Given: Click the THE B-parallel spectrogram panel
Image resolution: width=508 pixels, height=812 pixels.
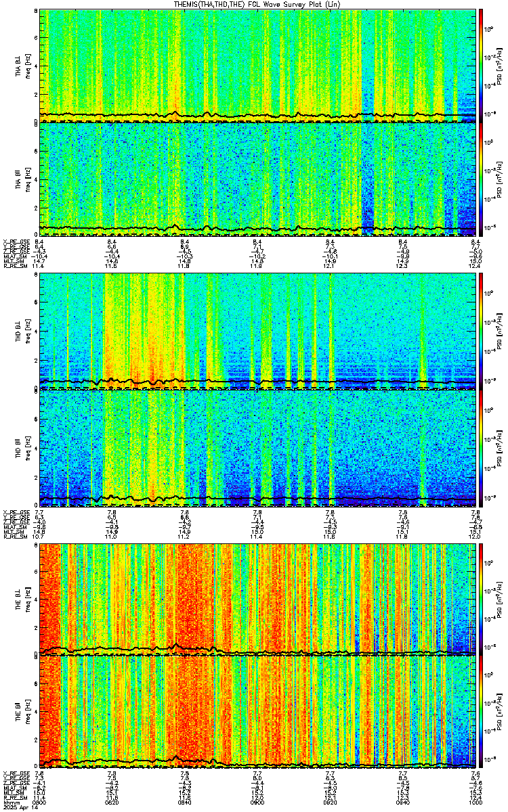Looking at the screenshot, I should (258, 711).
